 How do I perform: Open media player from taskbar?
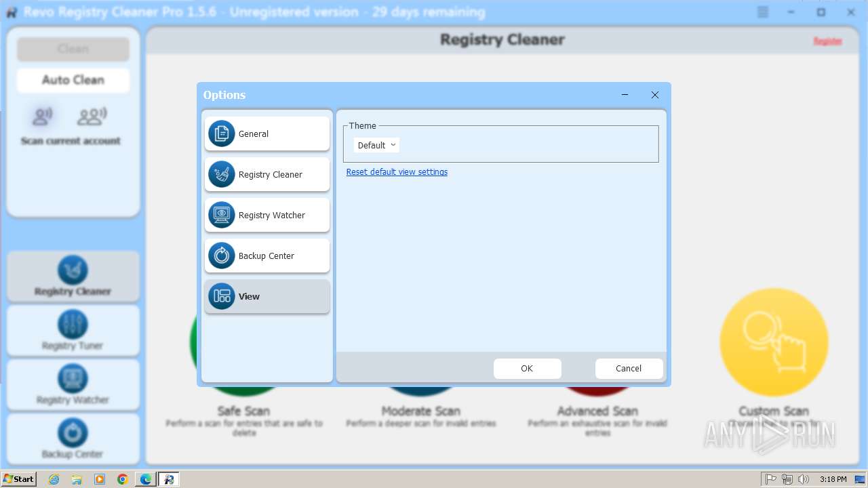(x=100, y=479)
